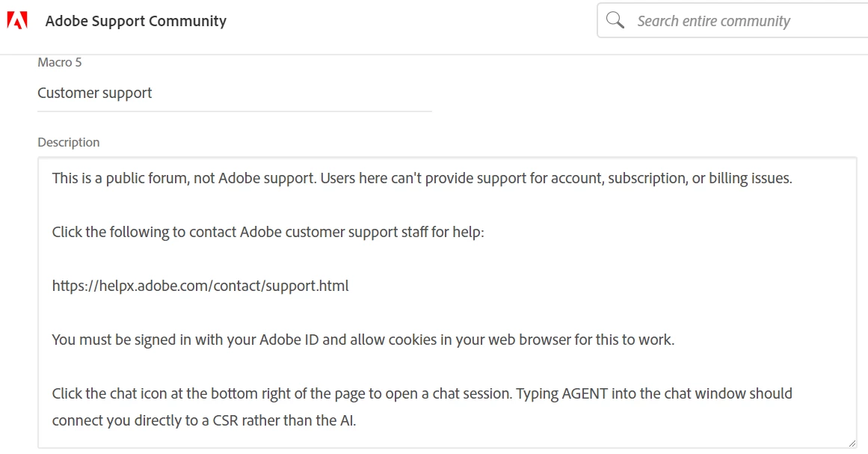Click the Macro 5 field label
This screenshot has width=868, height=454.
pos(60,62)
